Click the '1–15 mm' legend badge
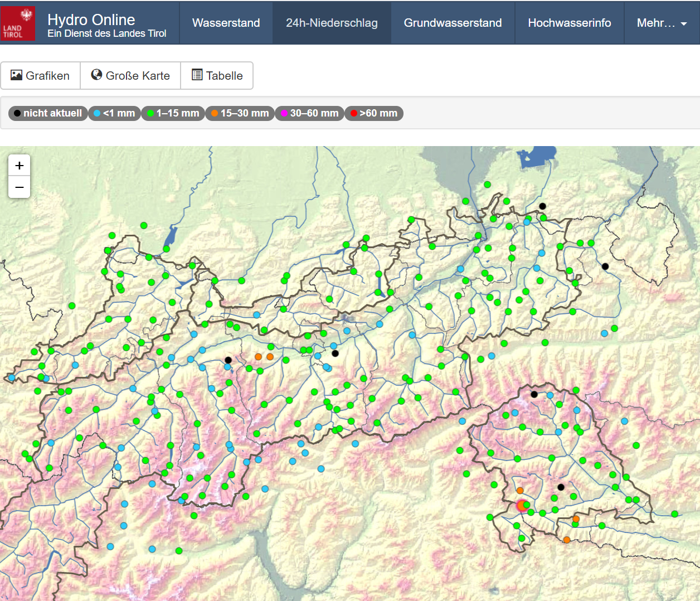The height and width of the screenshot is (601, 700). [x=173, y=113]
